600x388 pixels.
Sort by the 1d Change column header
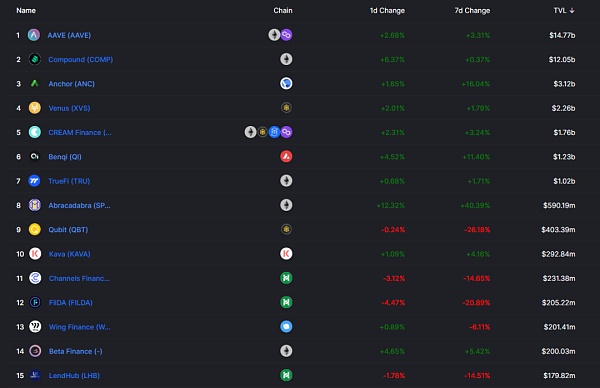click(x=387, y=11)
